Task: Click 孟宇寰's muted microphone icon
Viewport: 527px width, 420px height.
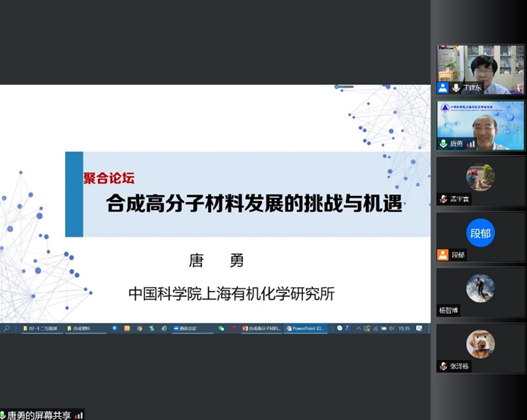Action: pyautogui.click(x=443, y=199)
